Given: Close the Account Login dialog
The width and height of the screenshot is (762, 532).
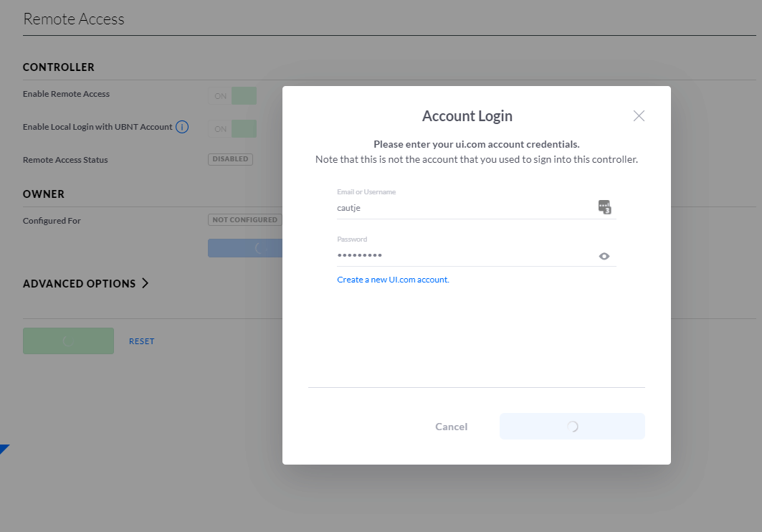Looking at the screenshot, I should pos(639,116).
